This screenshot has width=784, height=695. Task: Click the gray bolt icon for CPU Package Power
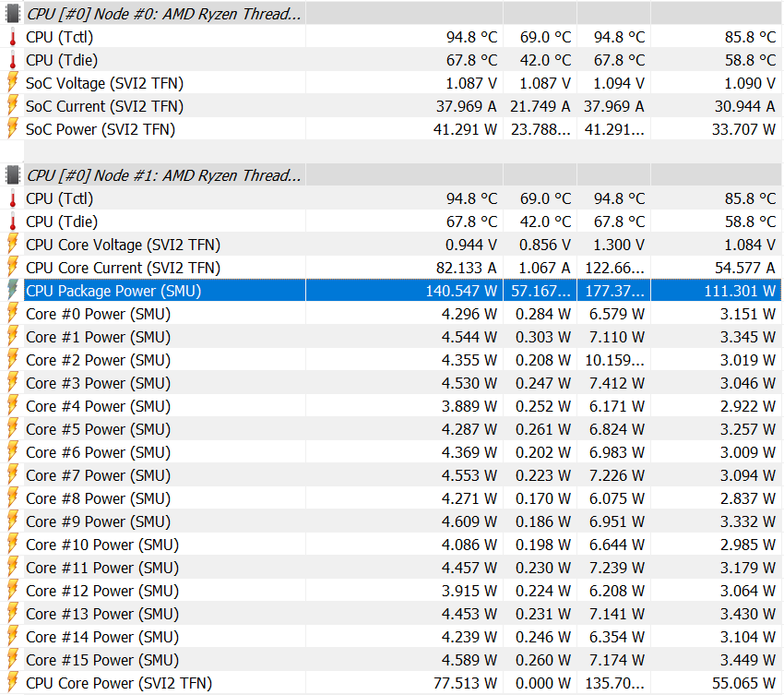coord(13,291)
